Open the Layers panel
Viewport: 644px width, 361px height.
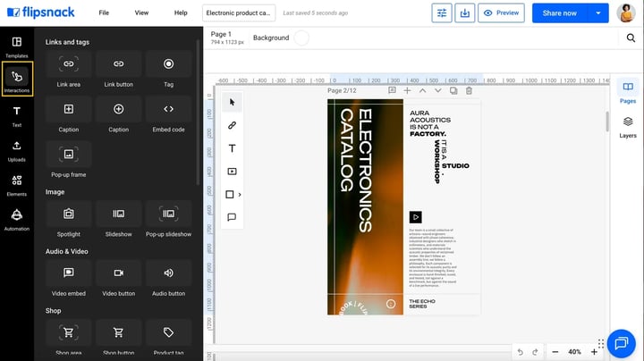tap(628, 127)
